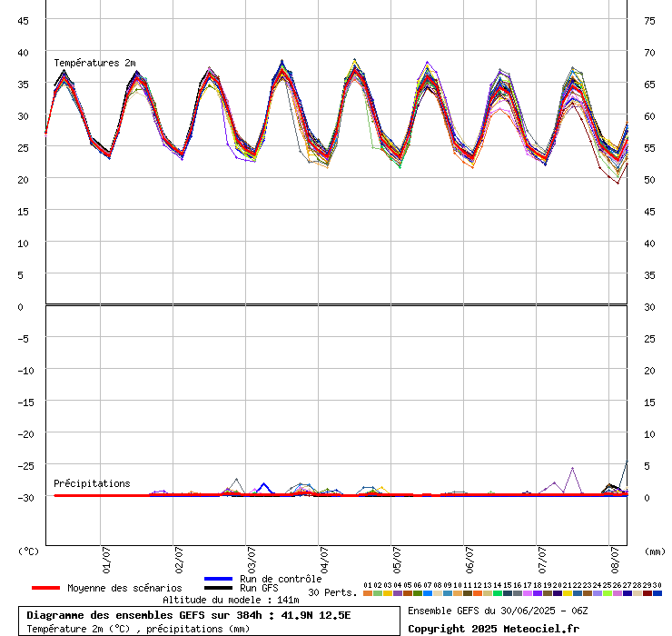The width and height of the screenshot is (672, 636).
Task: Click the orange-red swatch labeled 12
Action: pyautogui.click(x=477, y=593)
